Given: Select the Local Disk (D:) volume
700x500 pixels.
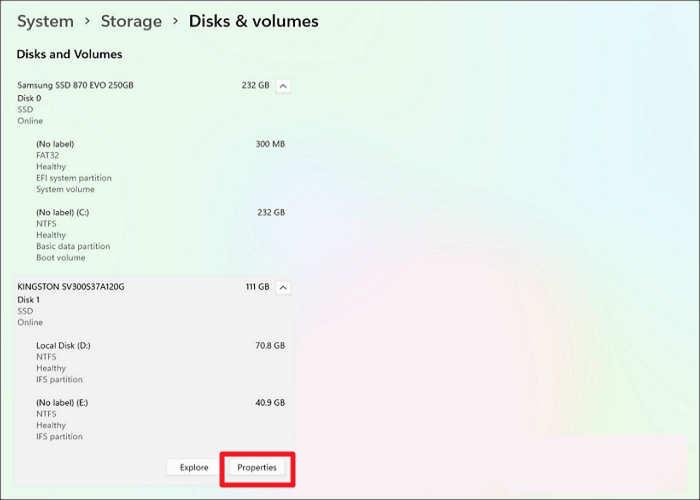Looking at the screenshot, I should 160,362.
